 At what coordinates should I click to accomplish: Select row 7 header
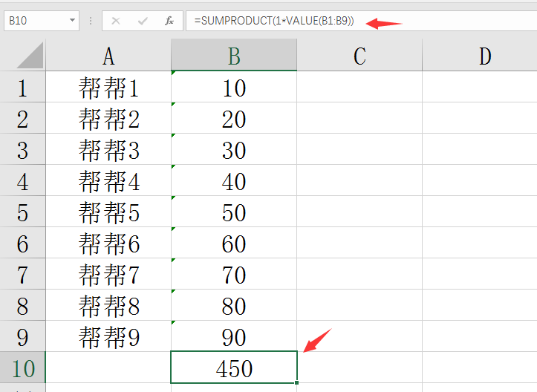coord(22,273)
